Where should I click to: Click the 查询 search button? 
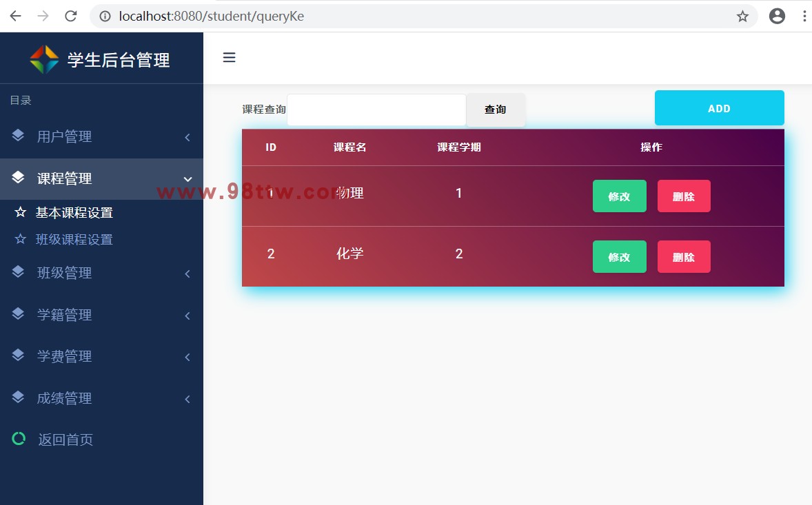click(x=496, y=109)
